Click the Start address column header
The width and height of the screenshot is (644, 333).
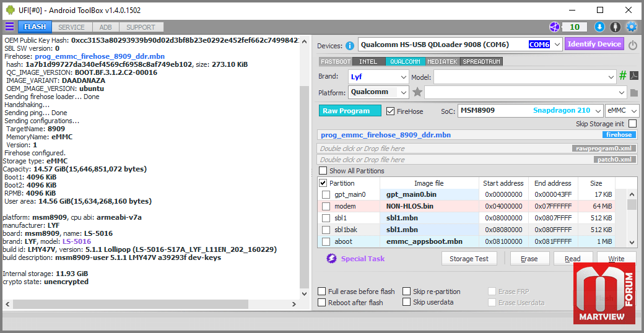[503, 183]
